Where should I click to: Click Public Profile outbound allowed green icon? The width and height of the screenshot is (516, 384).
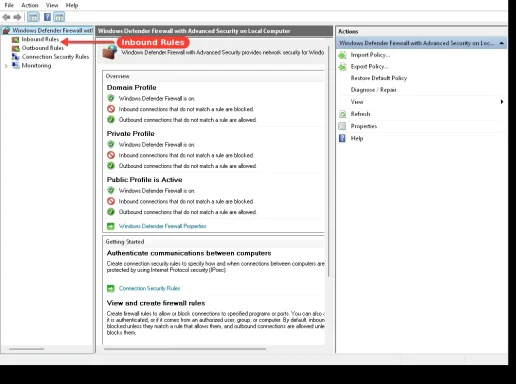coord(111,212)
